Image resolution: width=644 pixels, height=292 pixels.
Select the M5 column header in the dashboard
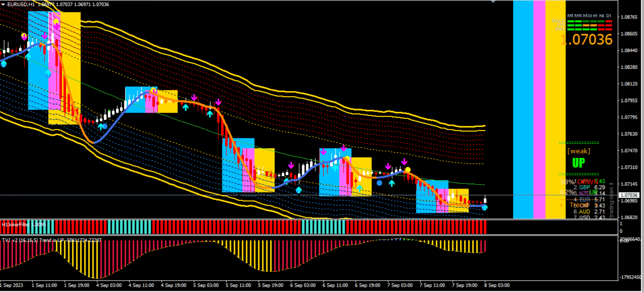(x=570, y=16)
